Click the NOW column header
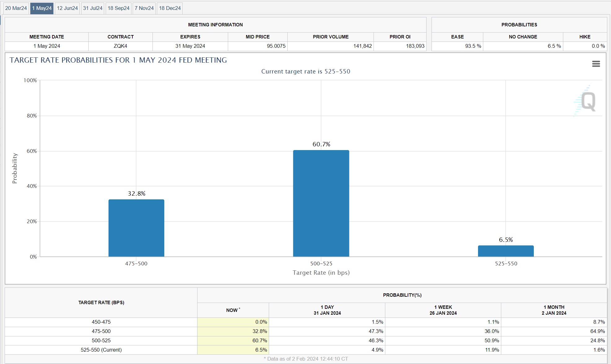The height and width of the screenshot is (364, 611). coord(233,310)
